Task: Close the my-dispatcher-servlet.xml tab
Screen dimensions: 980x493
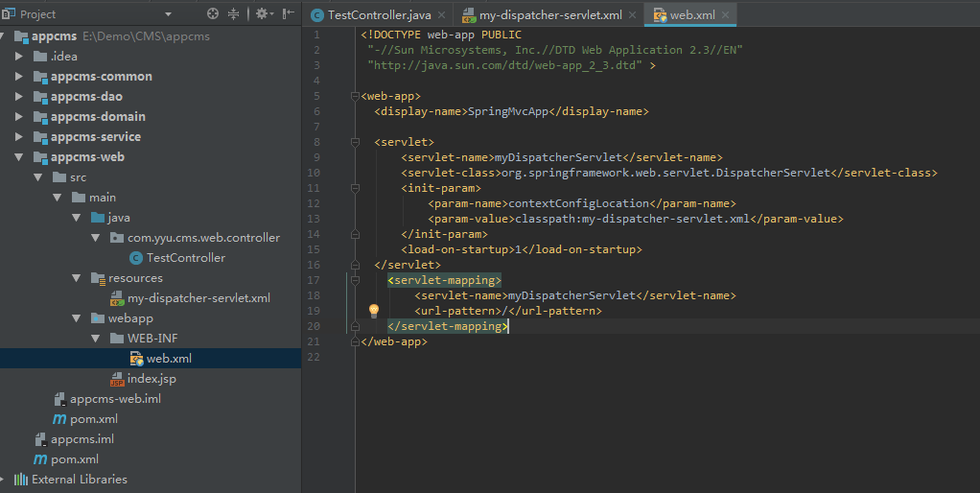Action: tap(632, 15)
